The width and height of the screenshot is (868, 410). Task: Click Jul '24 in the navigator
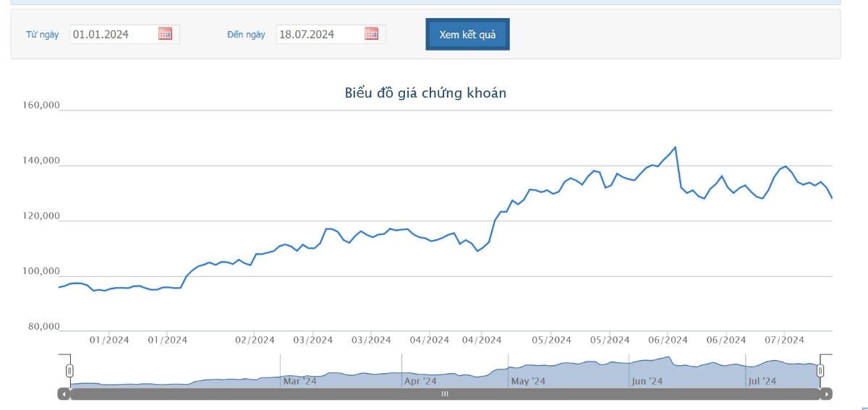(762, 381)
